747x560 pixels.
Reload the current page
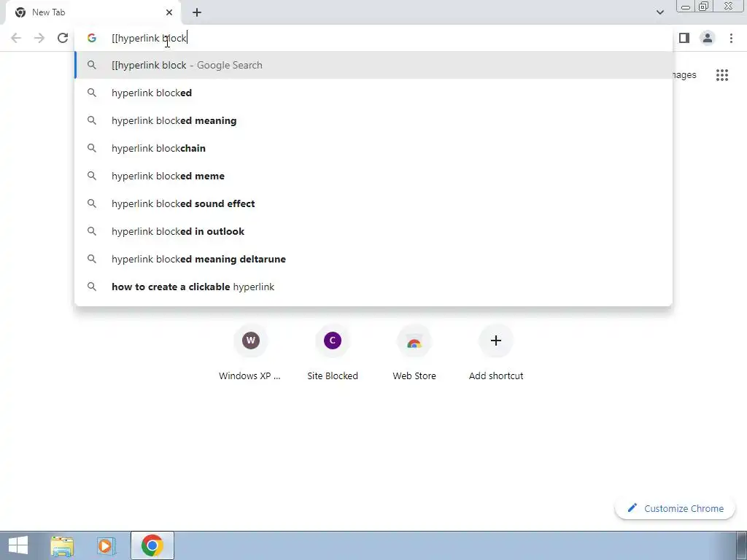[x=63, y=38]
